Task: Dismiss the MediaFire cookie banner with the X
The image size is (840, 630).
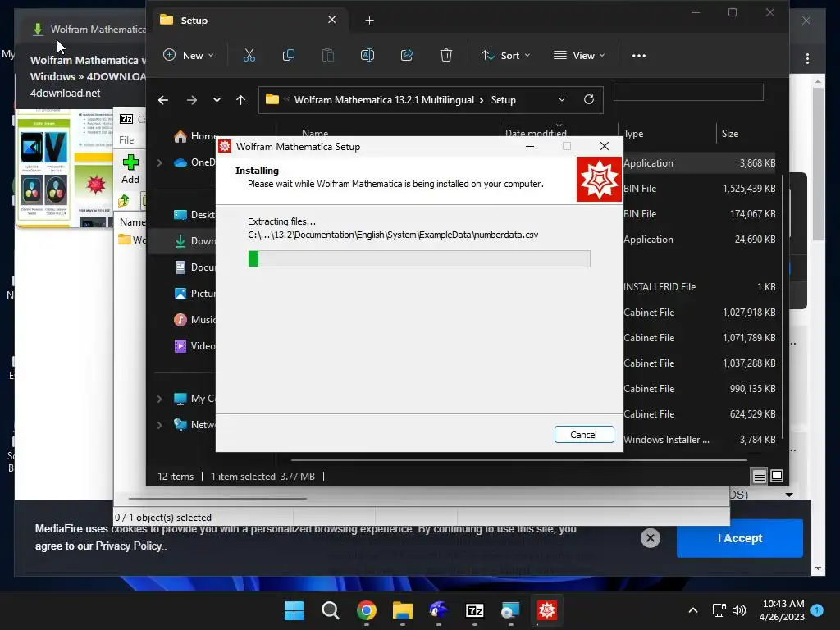Action: 651,538
